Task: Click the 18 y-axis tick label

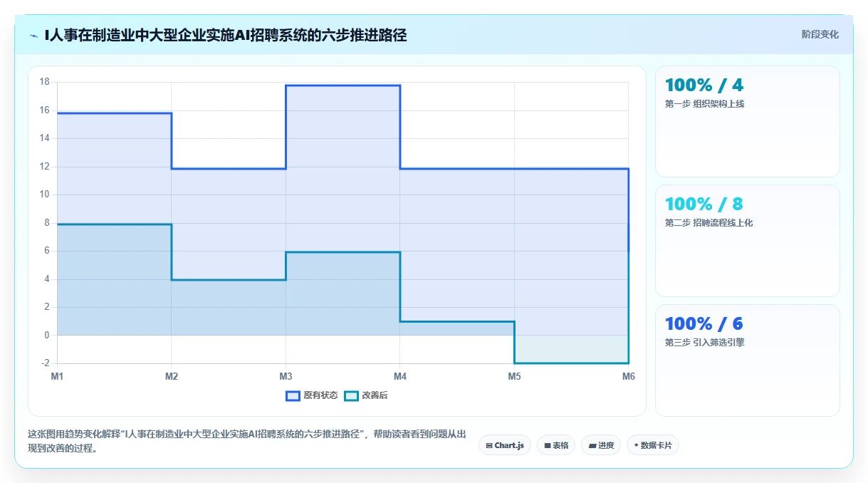Action: coord(45,82)
